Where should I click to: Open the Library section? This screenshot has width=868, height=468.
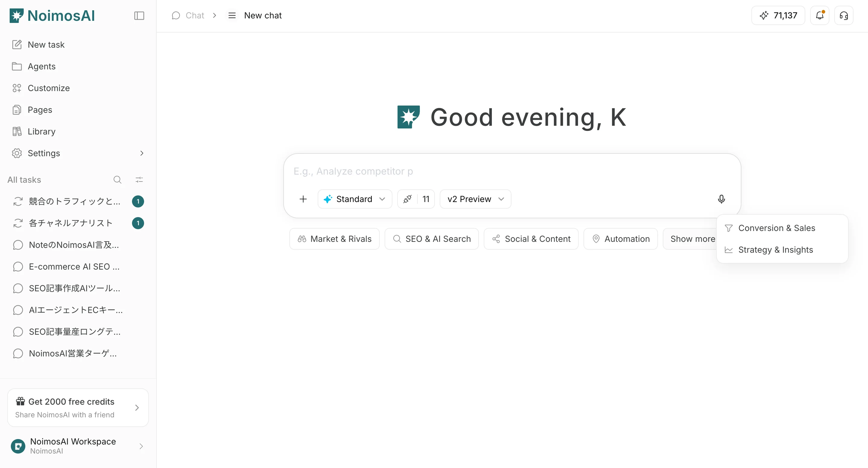tap(78, 131)
